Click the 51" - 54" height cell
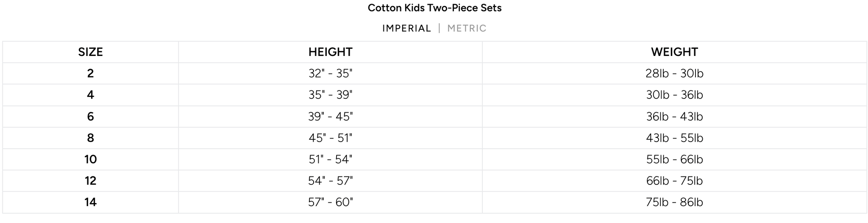 click(330, 159)
